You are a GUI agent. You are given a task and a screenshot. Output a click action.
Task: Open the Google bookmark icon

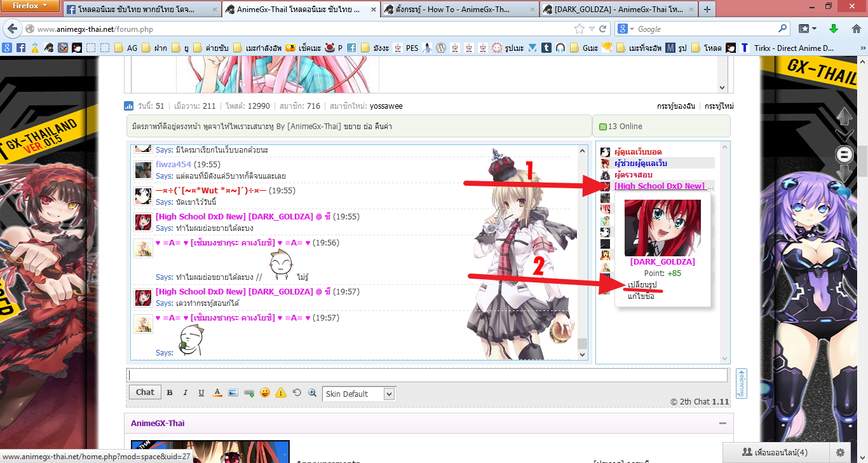(8, 48)
